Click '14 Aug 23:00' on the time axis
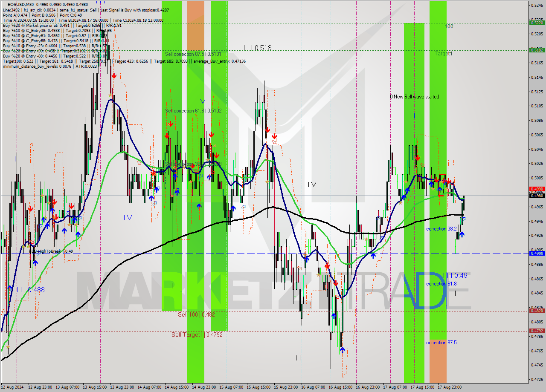546x392 pixels. pos(204,387)
